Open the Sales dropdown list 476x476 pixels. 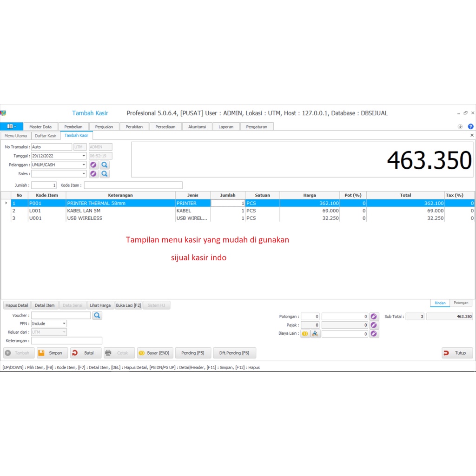point(84,174)
